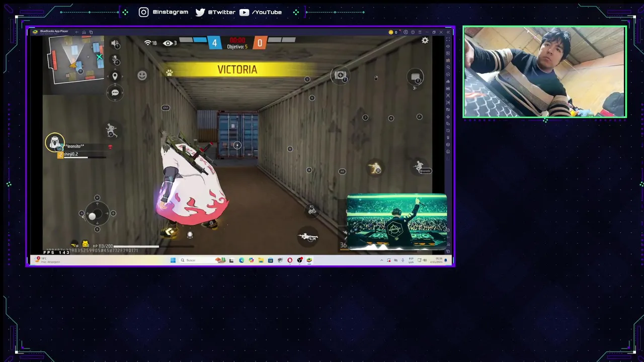Tap the movement joystick center
The height and width of the screenshot is (362, 644).
pyautogui.click(x=97, y=214)
